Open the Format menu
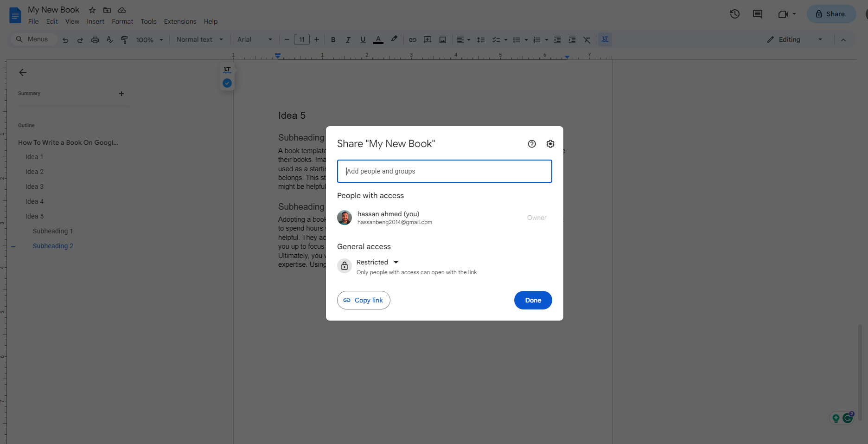The width and height of the screenshot is (868, 444). pos(122,21)
